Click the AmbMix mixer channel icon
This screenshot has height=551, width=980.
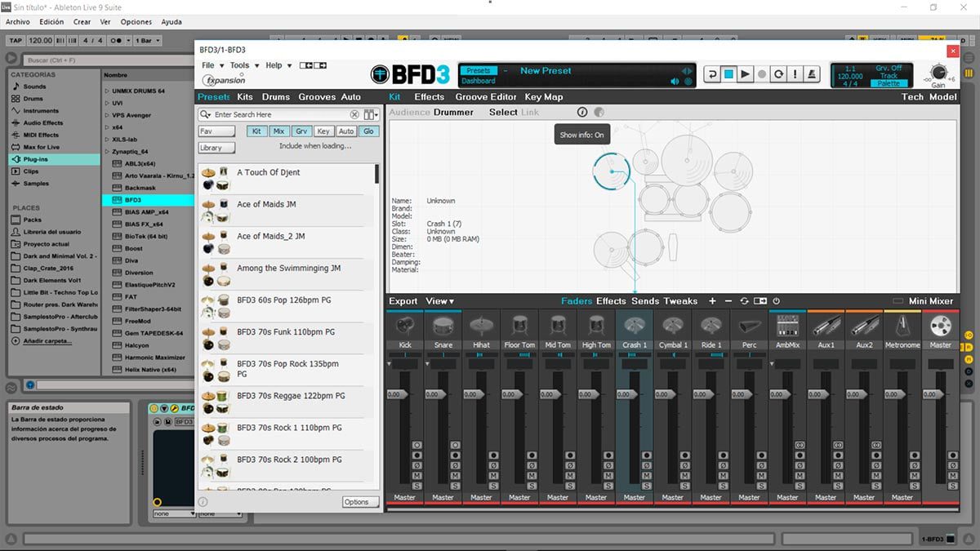click(x=788, y=326)
